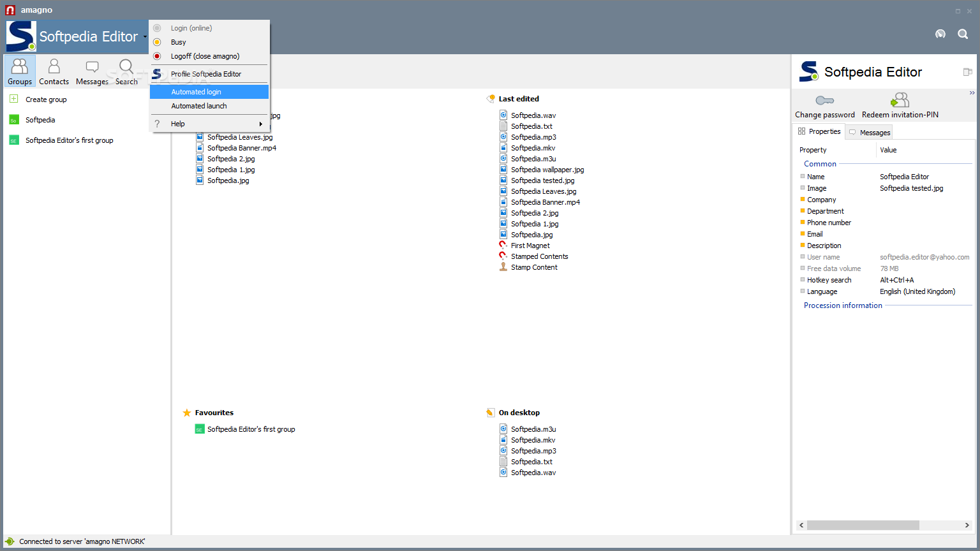Open First Magnet in Last edited
The width and height of the screenshot is (980, 551).
click(x=530, y=246)
